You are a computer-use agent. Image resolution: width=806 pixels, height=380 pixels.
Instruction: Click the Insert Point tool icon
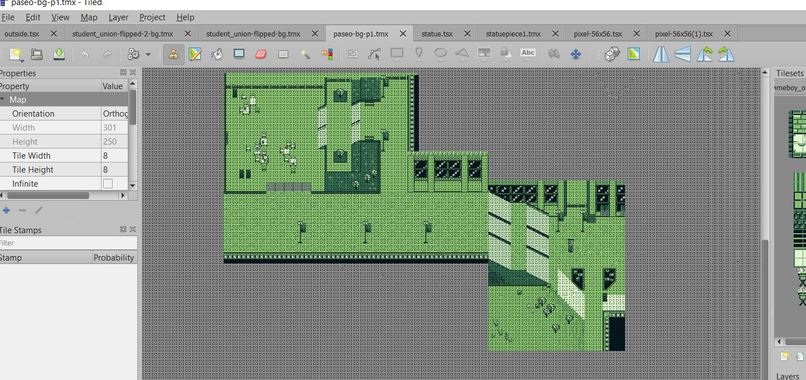pos(419,53)
